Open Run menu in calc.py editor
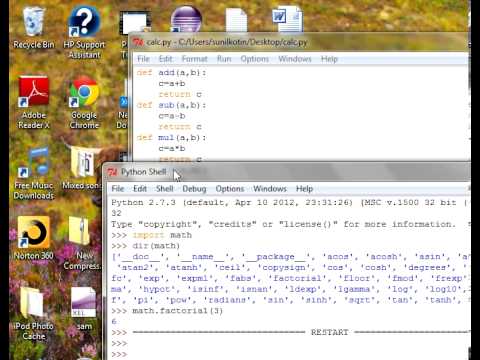 pyautogui.click(x=224, y=59)
